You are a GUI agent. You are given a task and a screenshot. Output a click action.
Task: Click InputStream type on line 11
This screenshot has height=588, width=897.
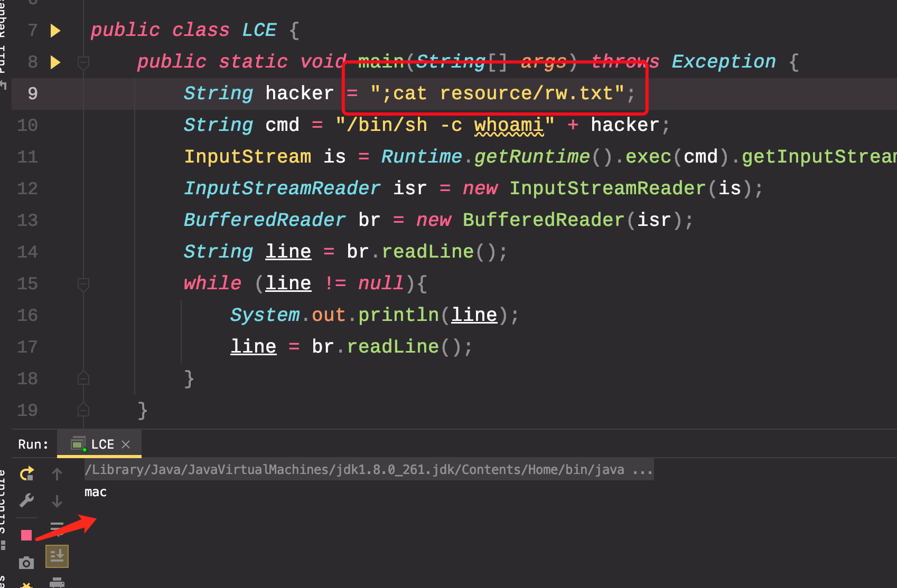point(248,157)
